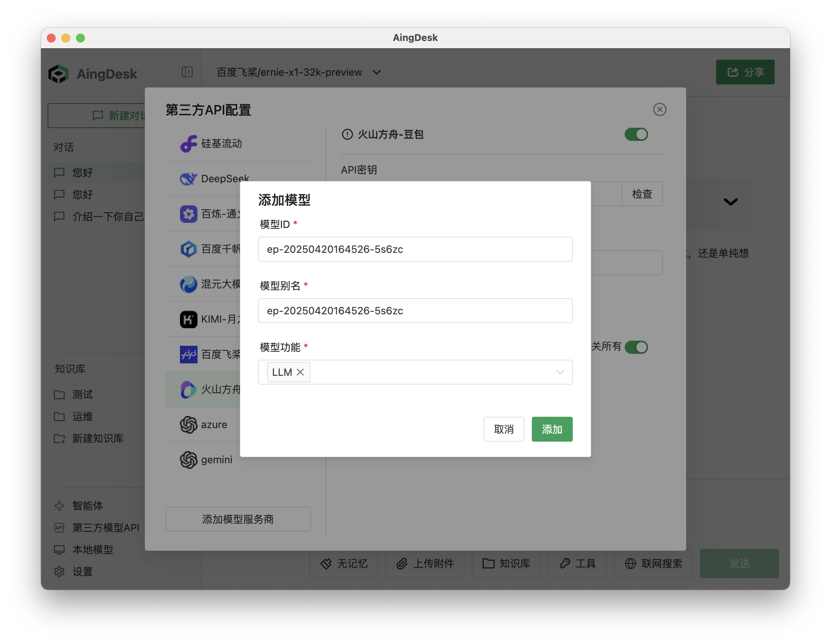Expand the 模型功能 dropdown arrow
The image size is (831, 644).
click(560, 372)
